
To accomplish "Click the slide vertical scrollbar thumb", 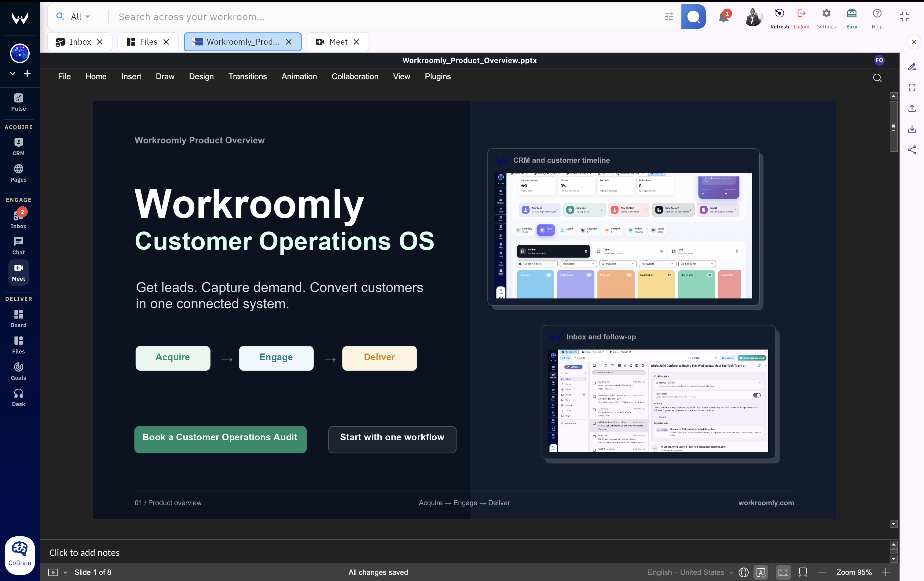I will tap(894, 127).
